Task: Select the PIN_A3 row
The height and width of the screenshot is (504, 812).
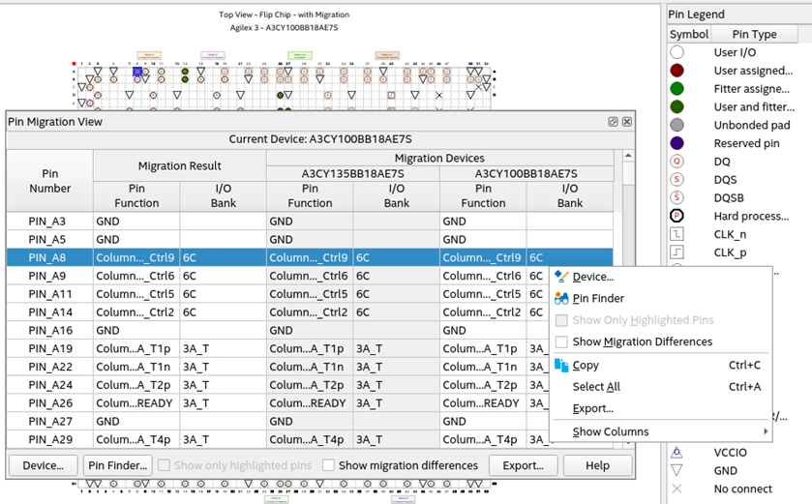Action: pos(310,222)
